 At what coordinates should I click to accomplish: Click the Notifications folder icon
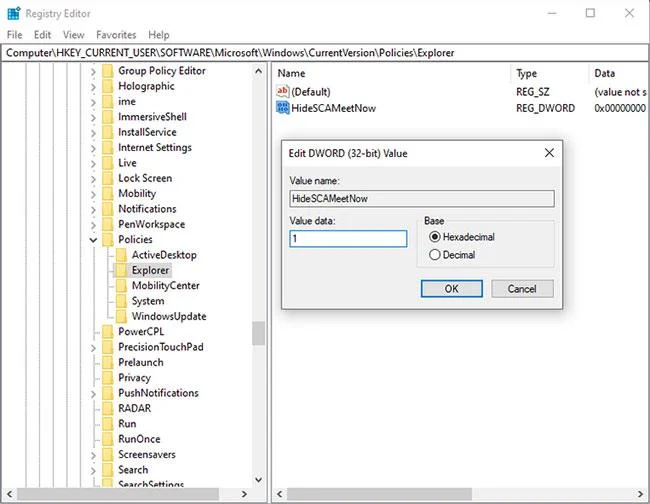click(108, 209)
